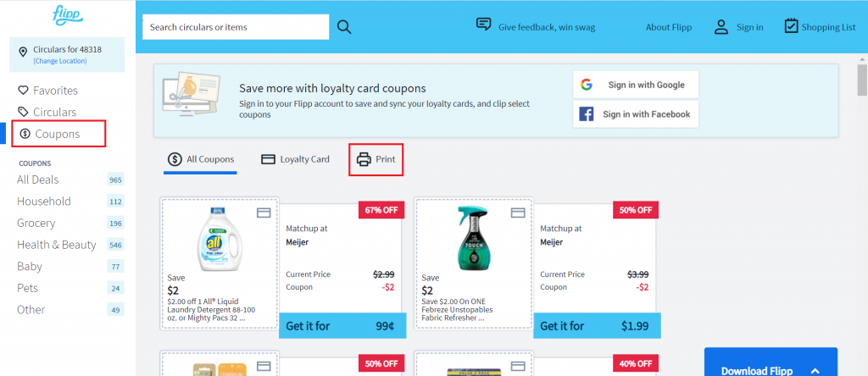Open the About Flipp link
The image size is (868, 376).
[x=668, y=27]
